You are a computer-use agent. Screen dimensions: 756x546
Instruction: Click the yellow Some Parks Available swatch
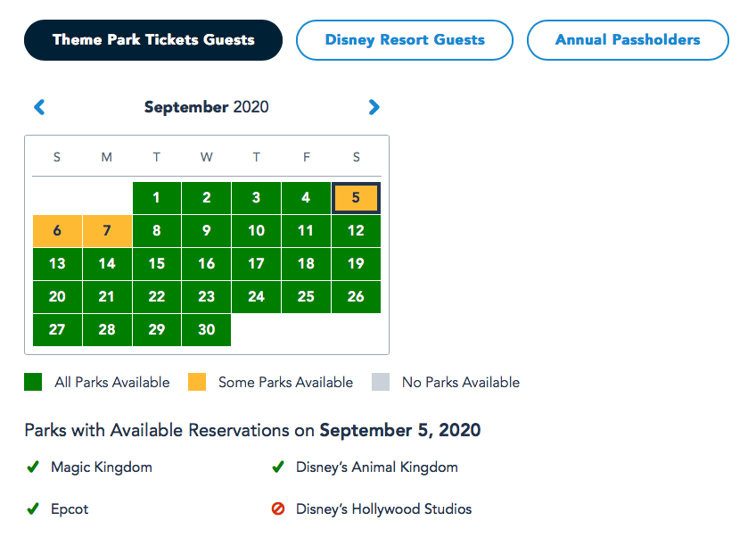click(x=197, y=382)
